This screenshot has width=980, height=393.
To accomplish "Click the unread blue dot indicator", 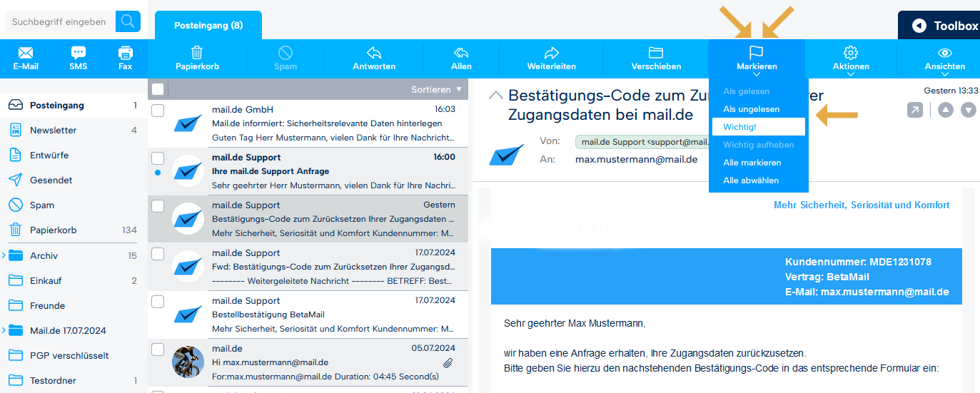I will 158,173.
